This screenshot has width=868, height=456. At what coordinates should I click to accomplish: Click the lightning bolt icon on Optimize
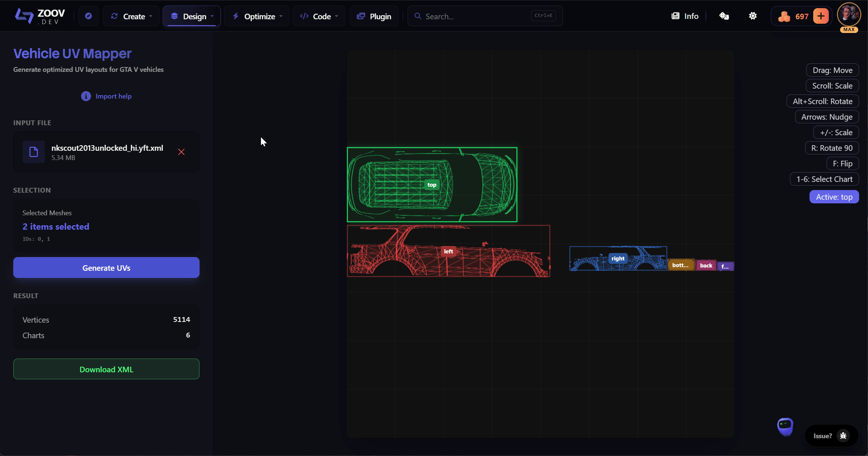pos(236,16)
